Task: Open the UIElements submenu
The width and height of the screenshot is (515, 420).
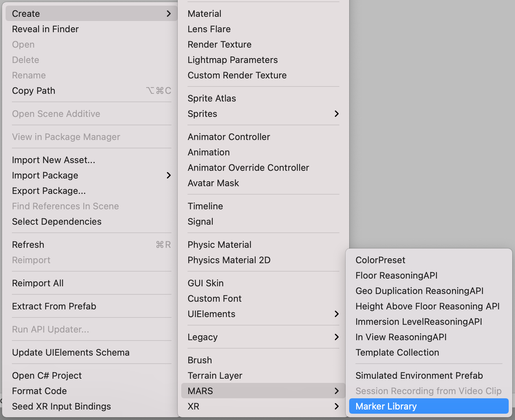Action: click(x=211, y=314)
